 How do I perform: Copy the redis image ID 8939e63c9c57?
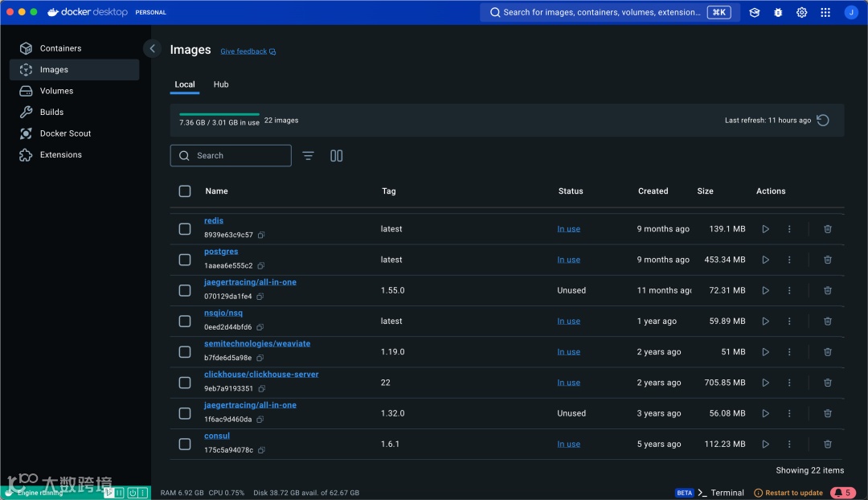261,235
